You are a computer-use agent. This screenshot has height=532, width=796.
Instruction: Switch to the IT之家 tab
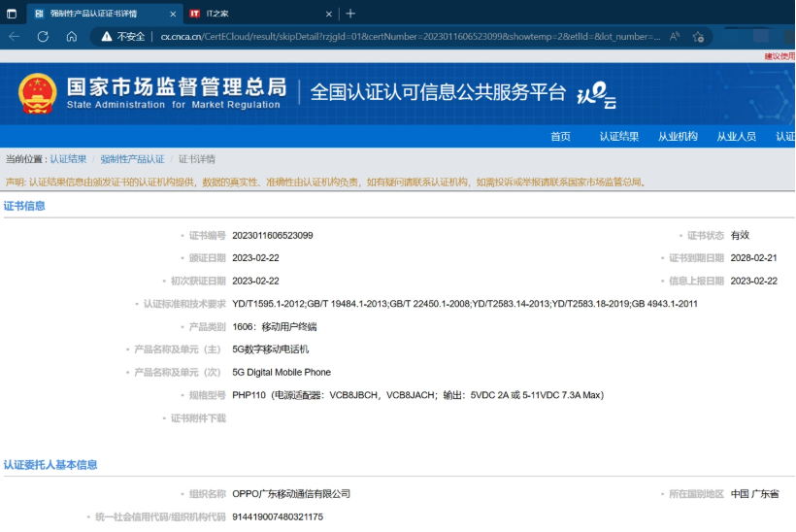click(x=254, y=14)
